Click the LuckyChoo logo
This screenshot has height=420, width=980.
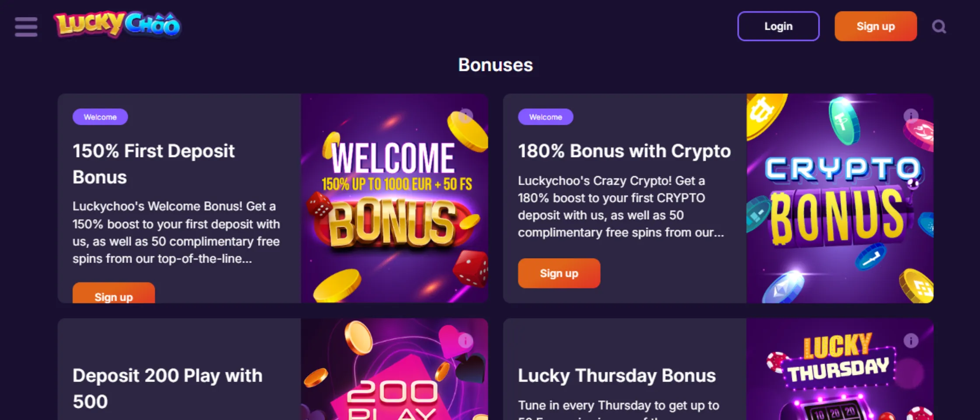click(x=117, y=24)
